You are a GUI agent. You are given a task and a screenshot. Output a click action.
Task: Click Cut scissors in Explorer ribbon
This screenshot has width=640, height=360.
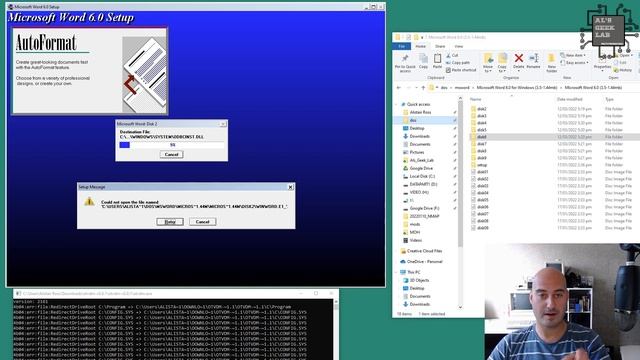[x=452, y=55]
